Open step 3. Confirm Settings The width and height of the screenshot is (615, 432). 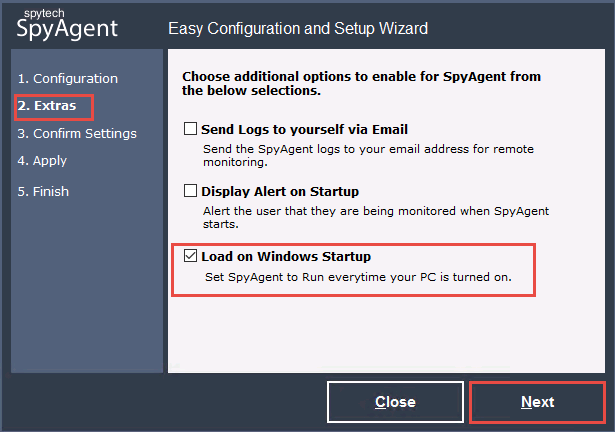point(77,134)
